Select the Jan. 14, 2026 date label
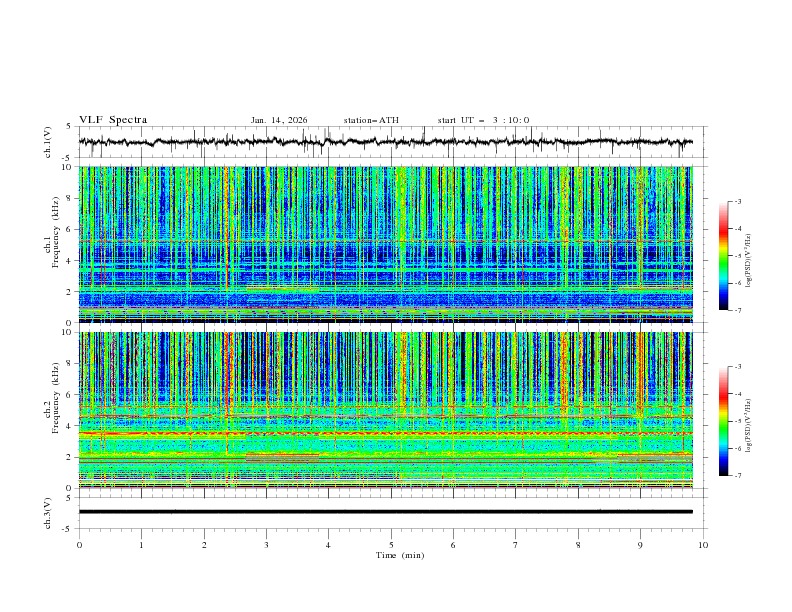This screenshot has height=612, width=792. (279, 120)
